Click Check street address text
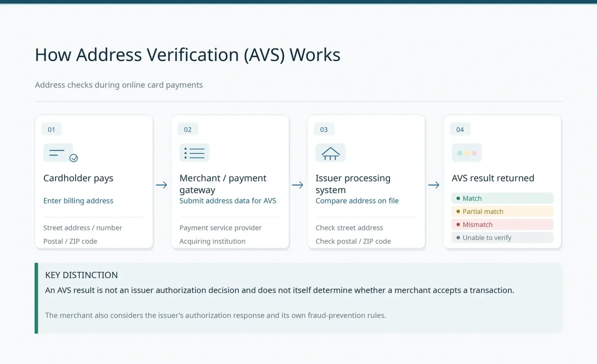 click(349, 228)
